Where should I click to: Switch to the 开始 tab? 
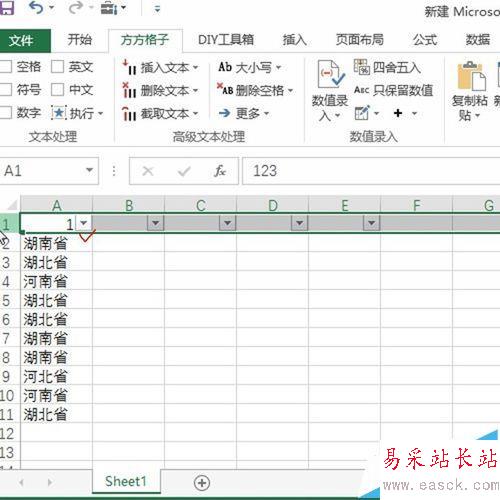[x=79, y=40]
